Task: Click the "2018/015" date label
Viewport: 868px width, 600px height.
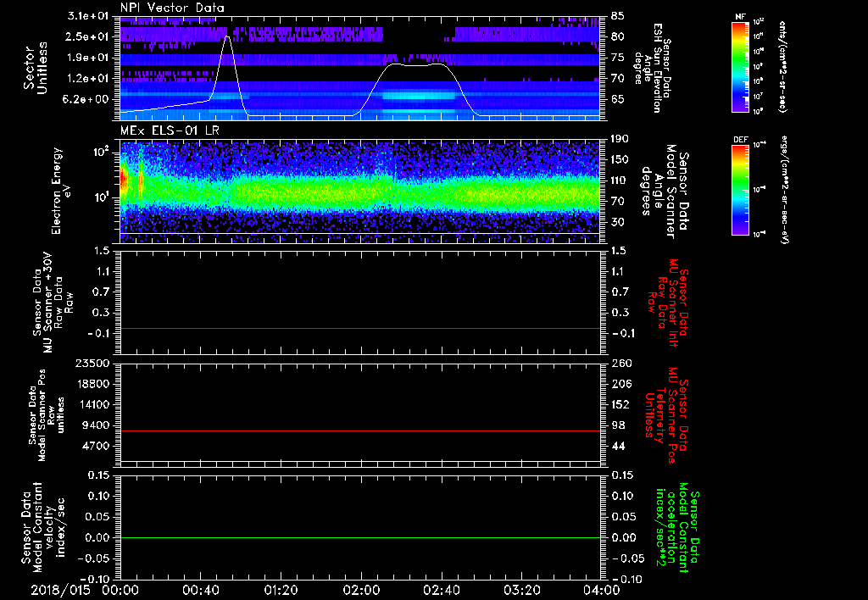Action: (60, 590)
